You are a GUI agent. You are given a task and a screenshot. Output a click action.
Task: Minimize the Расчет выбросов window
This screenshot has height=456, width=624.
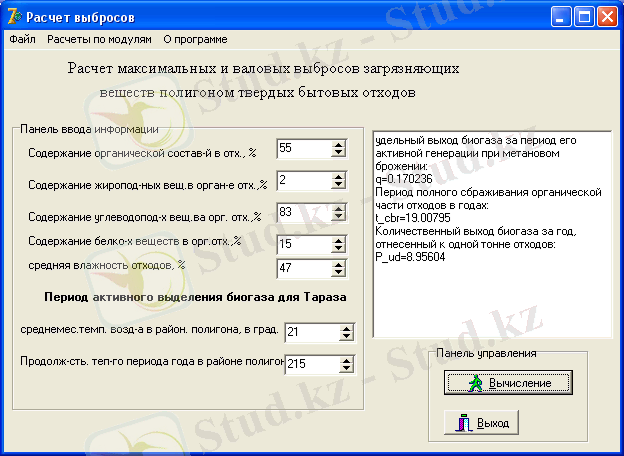[x=561, y=17]
